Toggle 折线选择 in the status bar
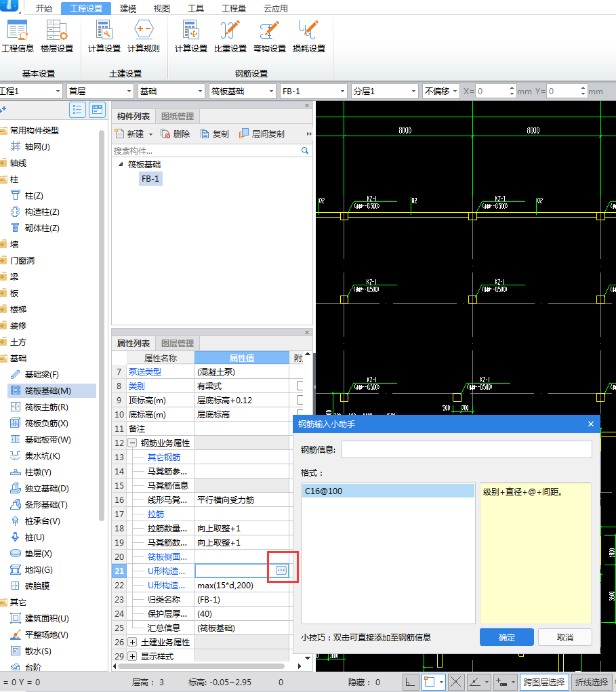 pos(592,682)
